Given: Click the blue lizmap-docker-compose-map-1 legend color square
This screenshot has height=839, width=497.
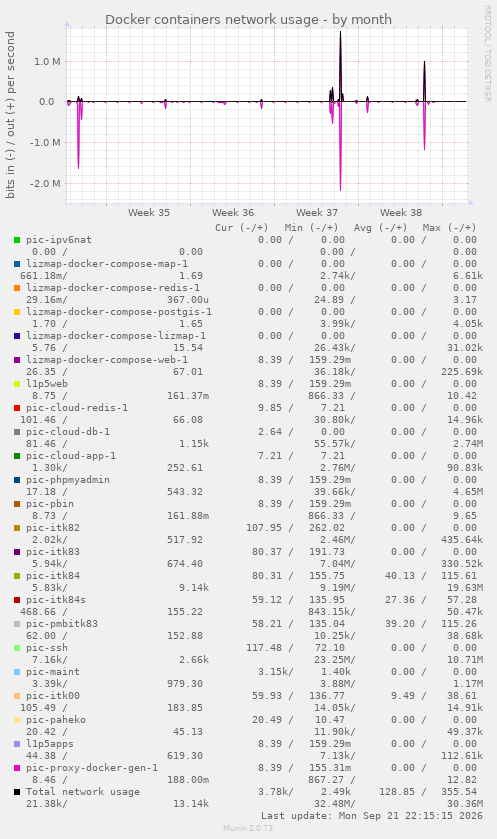Looking at the screenshot, I should (x=17, y=264).
